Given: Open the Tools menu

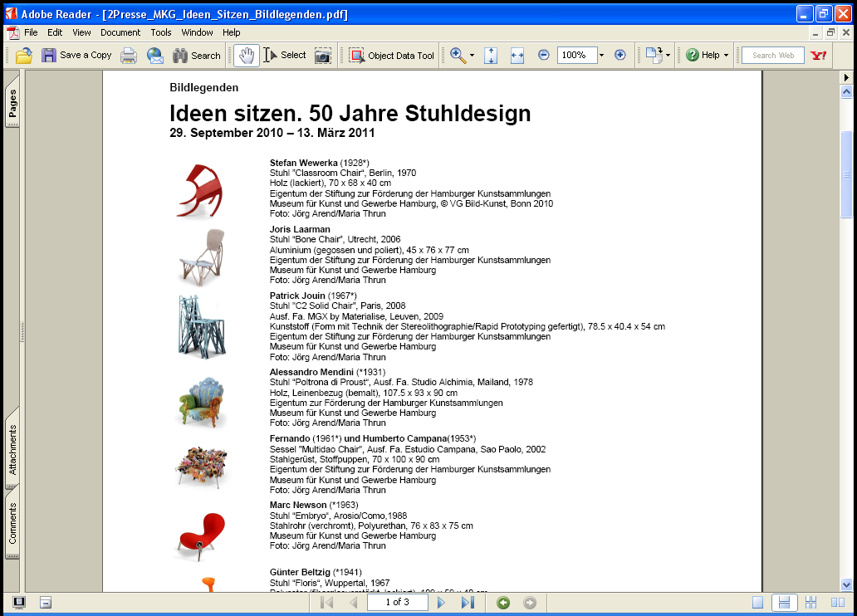Looking at the screenshot, I should (161, 32).
